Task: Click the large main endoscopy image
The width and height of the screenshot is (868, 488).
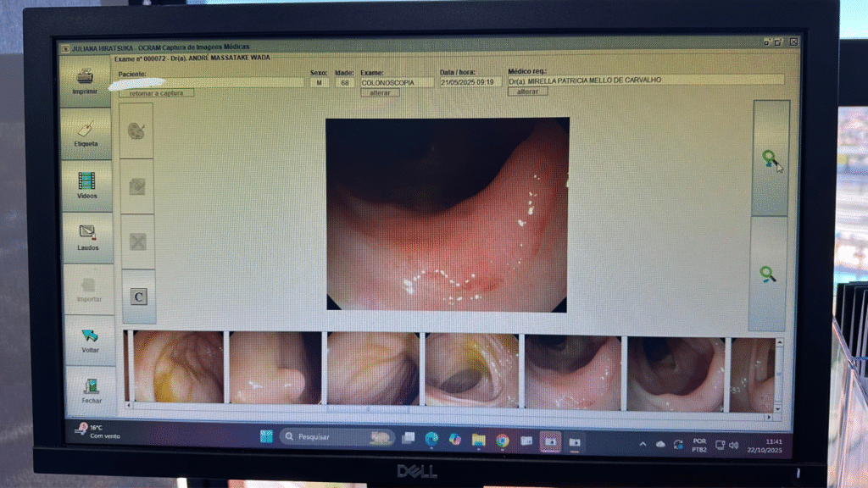Action: point(447,214)
